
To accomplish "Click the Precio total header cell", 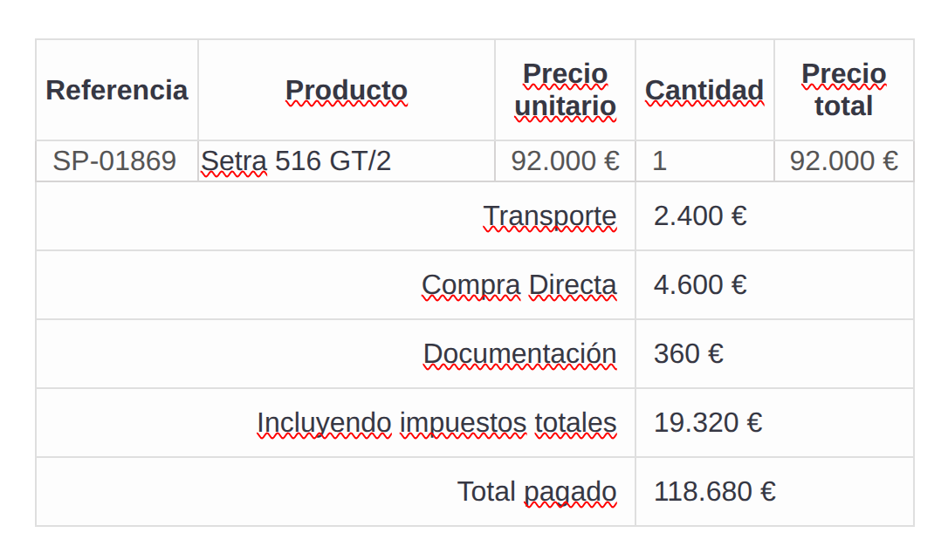I will [x=843, y=91].
